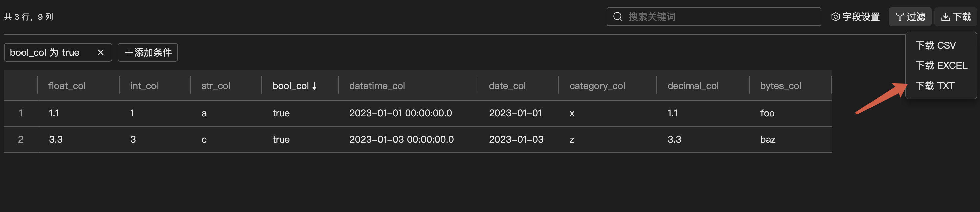Sort by float_col column header
Viewport: 980px width, 212px height.
(67, 86)
